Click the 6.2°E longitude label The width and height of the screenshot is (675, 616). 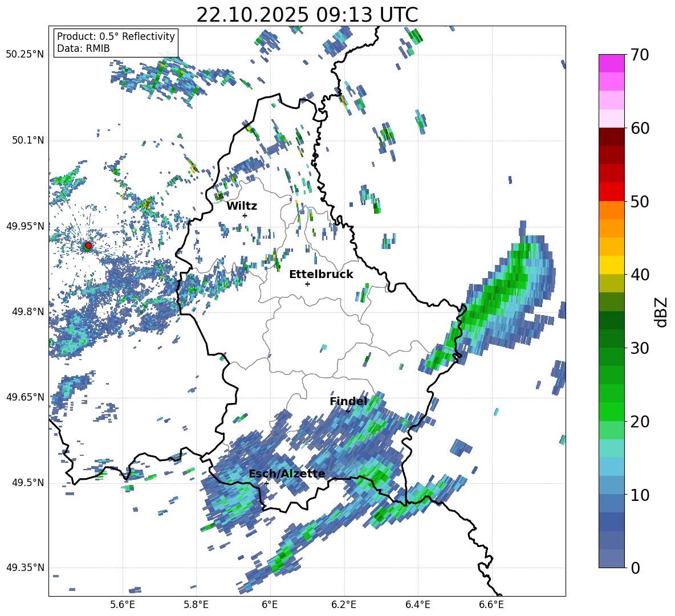[x=344, y=605]
